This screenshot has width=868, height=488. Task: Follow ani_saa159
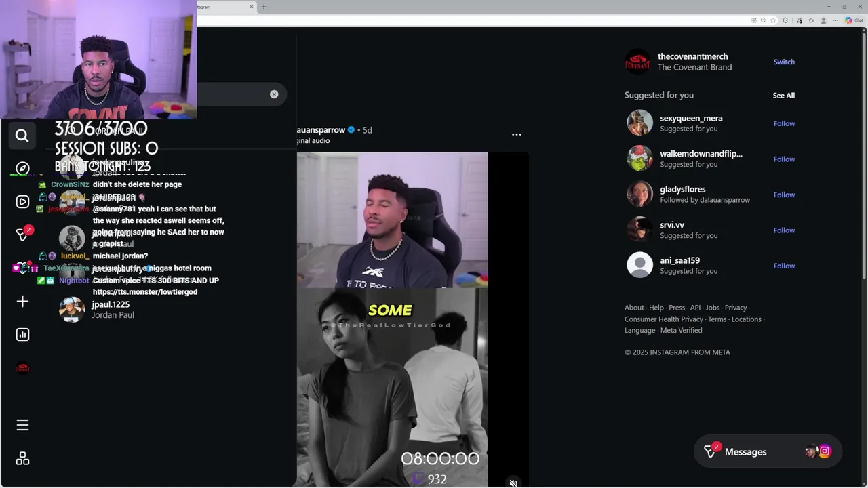point(784,266)
